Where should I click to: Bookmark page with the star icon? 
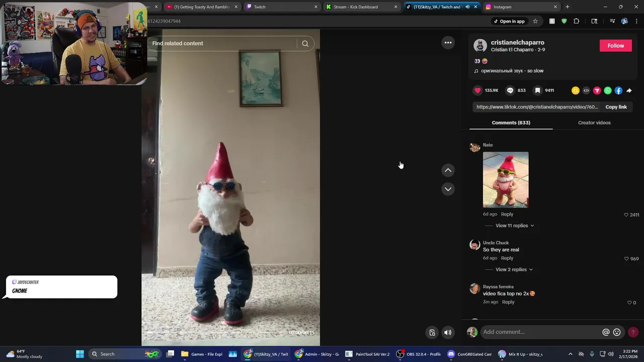(535, 21)
